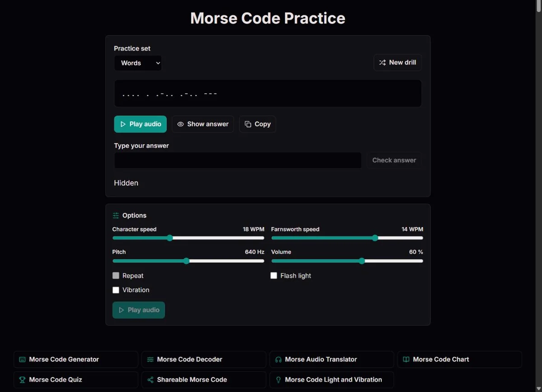542x392 pixels.
Task: Click the book icon beside Morse Code Chart
Action: 406,359
